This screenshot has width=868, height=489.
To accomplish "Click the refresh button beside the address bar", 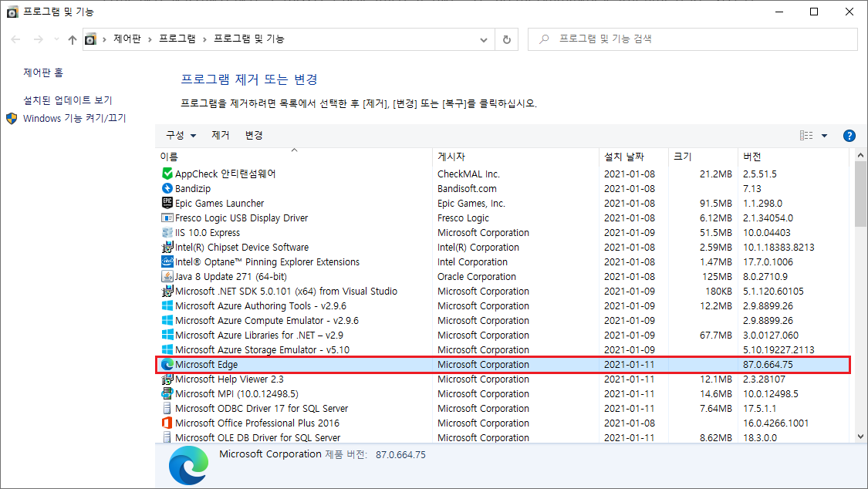I will [506, 39].
